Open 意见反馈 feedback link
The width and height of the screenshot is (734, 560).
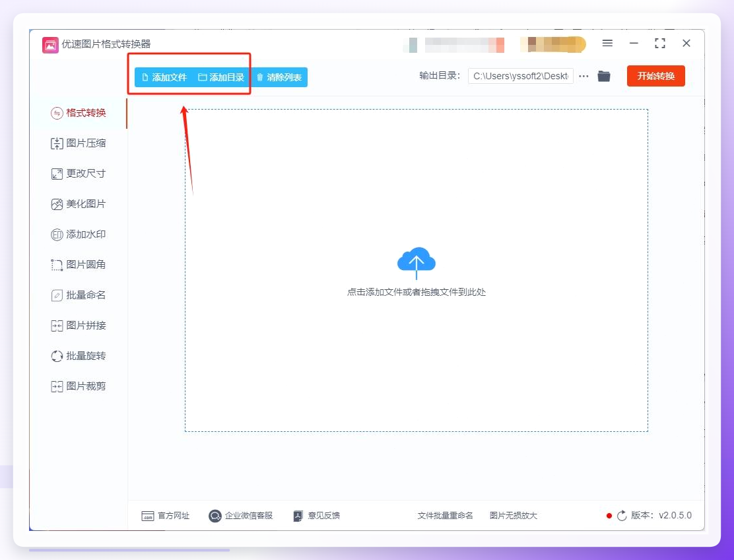tap(316, 516)
